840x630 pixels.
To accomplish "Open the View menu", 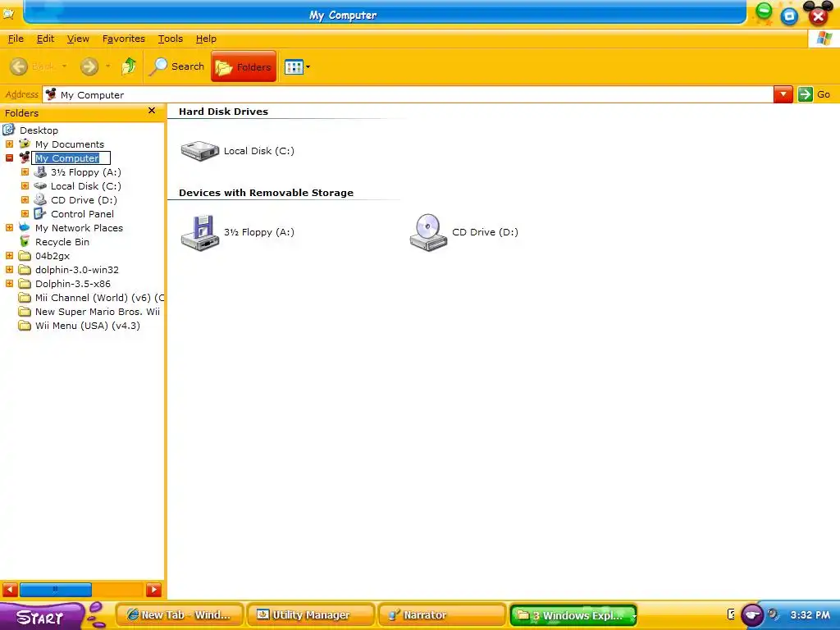I will pos(78,39).
